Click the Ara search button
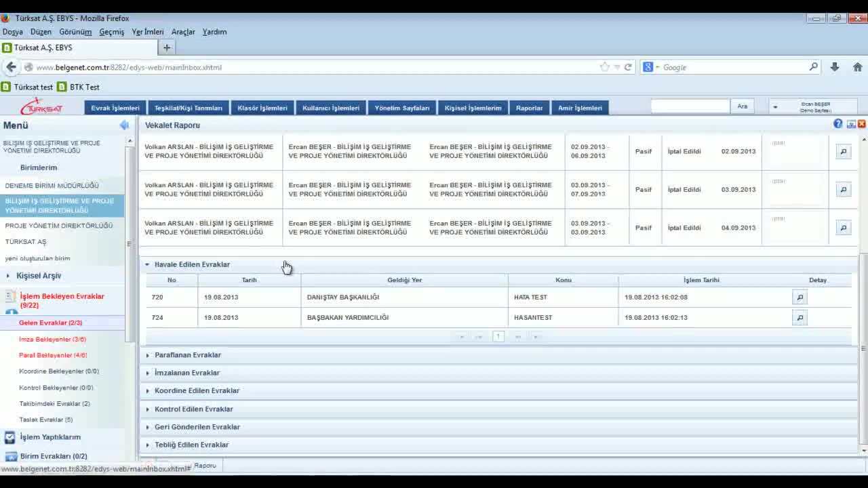 [743, 106]
